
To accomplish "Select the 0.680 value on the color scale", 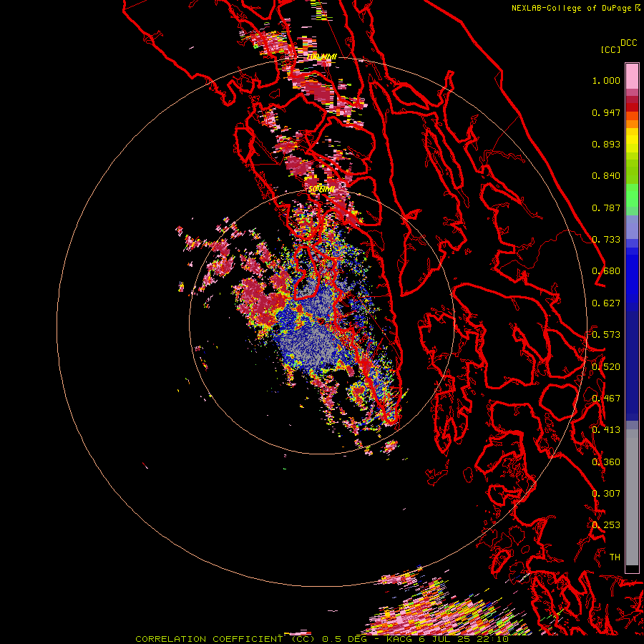I will [x=606, y=271].
